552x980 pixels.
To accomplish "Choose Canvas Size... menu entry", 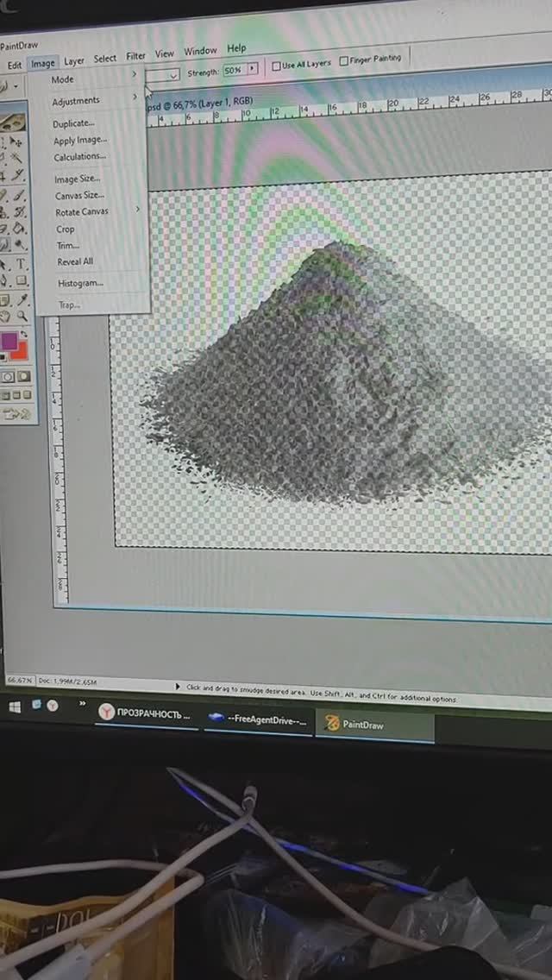I will 79,196.
